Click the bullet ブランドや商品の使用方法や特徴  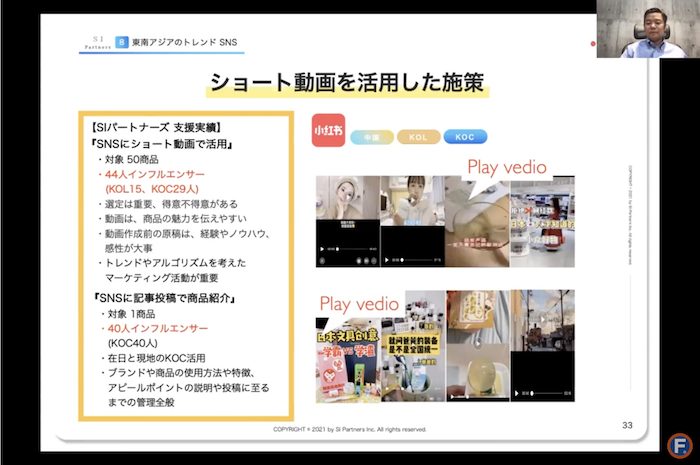pyautogui.click(x=178, y=373)
